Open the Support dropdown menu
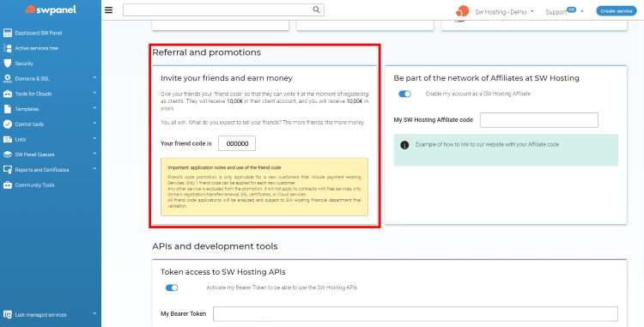644x327 pixels. [564, 12]
